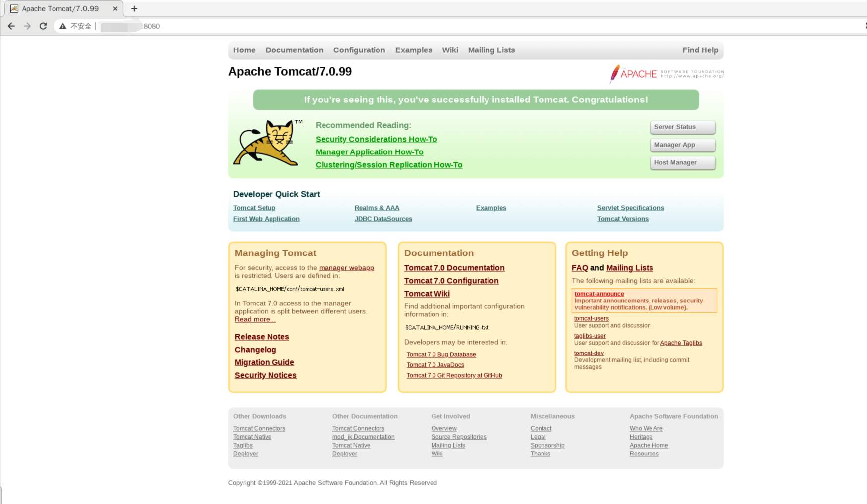Click the Host Manager button
867x504 pixels.
click(683, 163)
